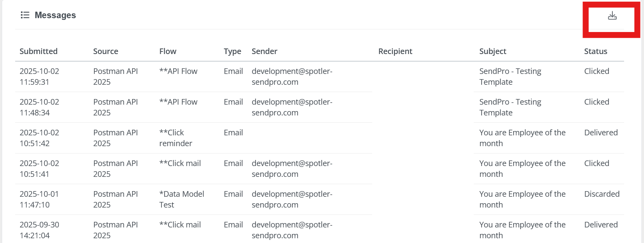The height and width of the screenshot is (243, 644).
Task: Sort by the Status column header
Action: click(595, 51)
